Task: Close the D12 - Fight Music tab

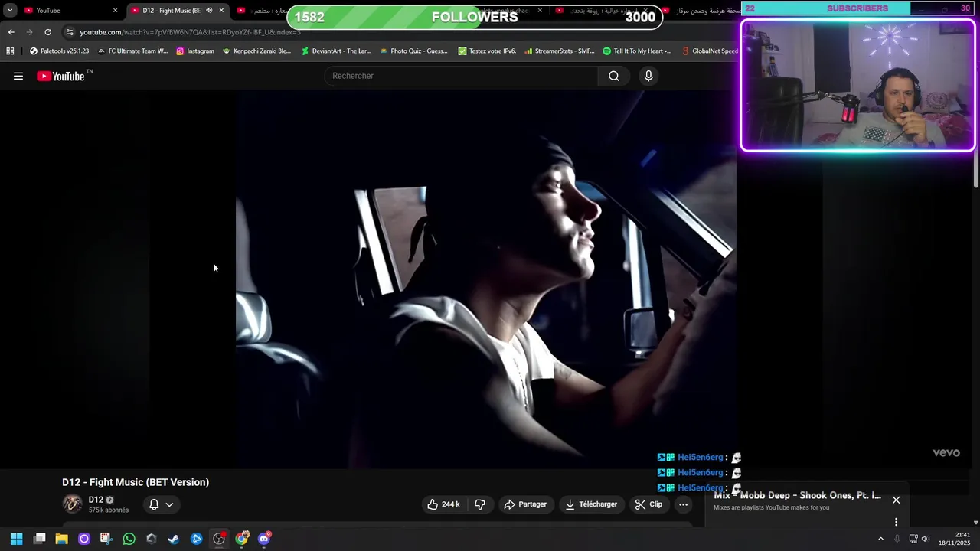Action: 221,10
